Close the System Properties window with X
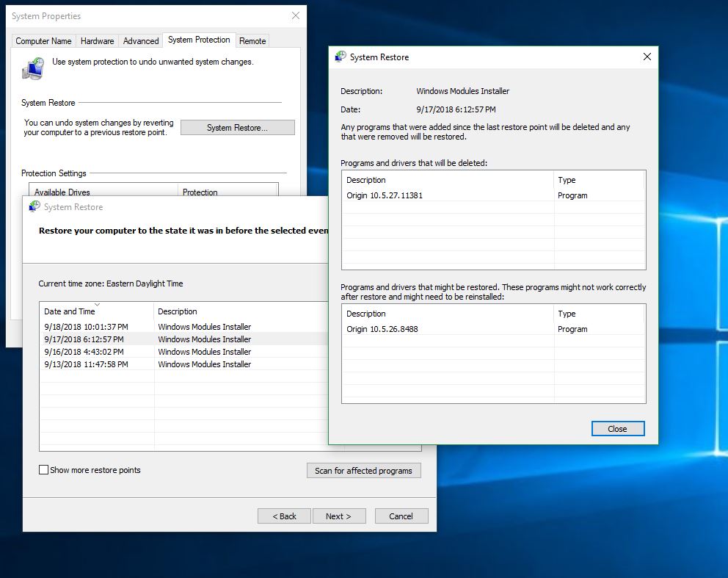This screenshot has width=728, height=578. [x=295, y=15]
